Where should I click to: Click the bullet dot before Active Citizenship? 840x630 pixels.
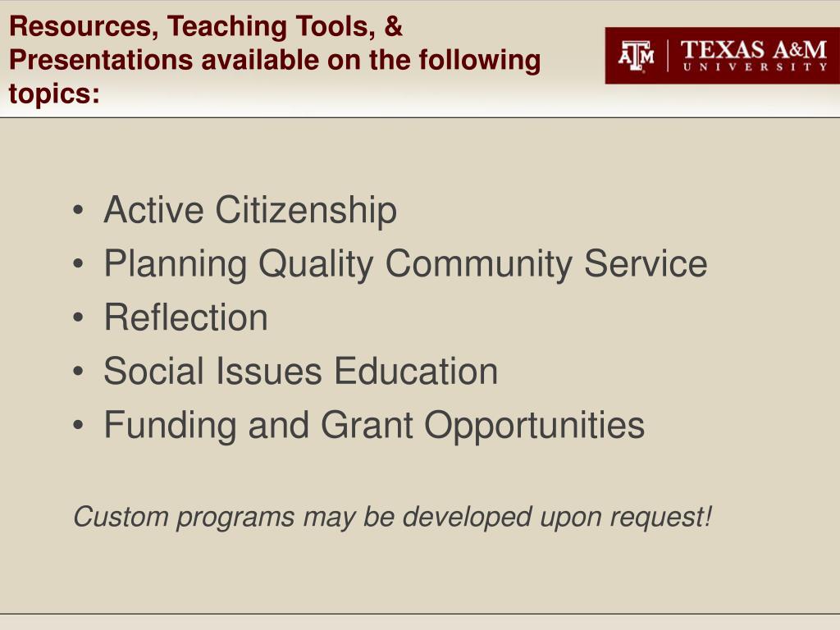click(x=78, y=210)
